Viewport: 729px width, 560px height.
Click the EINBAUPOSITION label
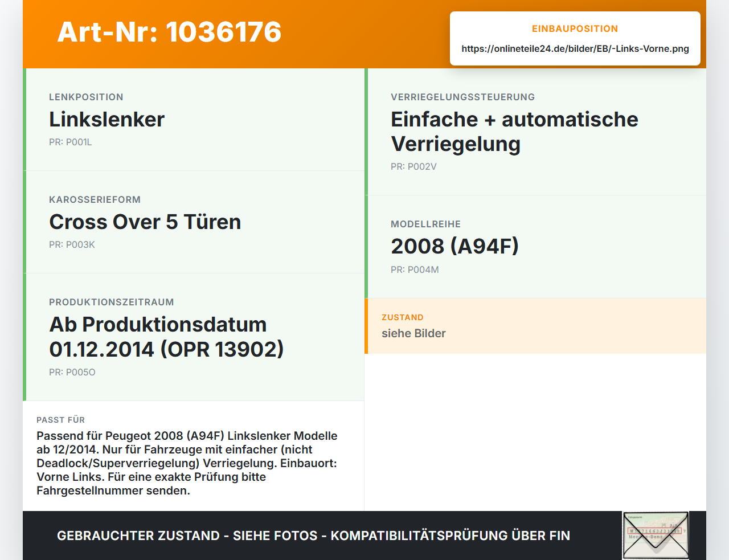coord(575,29)
